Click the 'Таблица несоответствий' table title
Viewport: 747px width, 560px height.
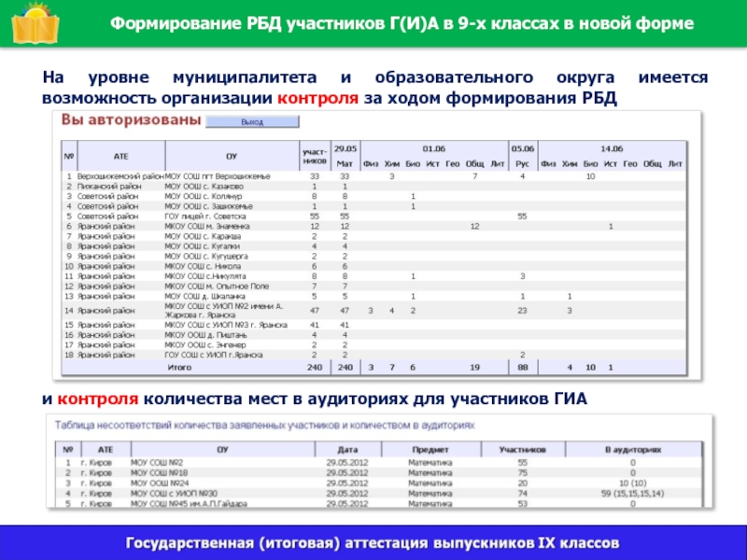[x=265, y=426]
